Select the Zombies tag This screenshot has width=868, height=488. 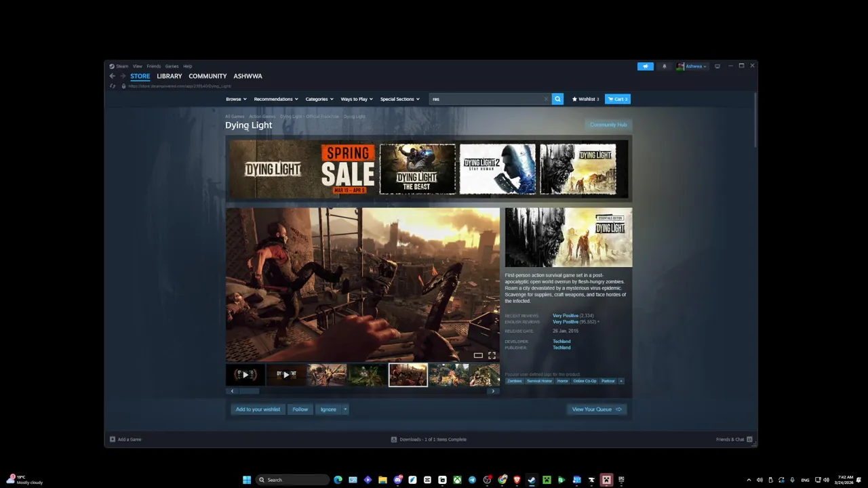pos(515,381)
